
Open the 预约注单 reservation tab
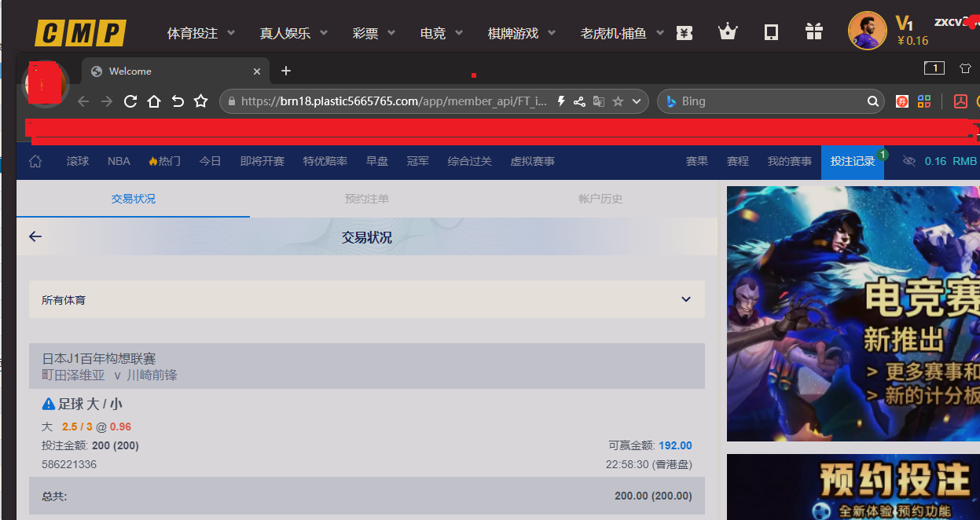(366, 199)
